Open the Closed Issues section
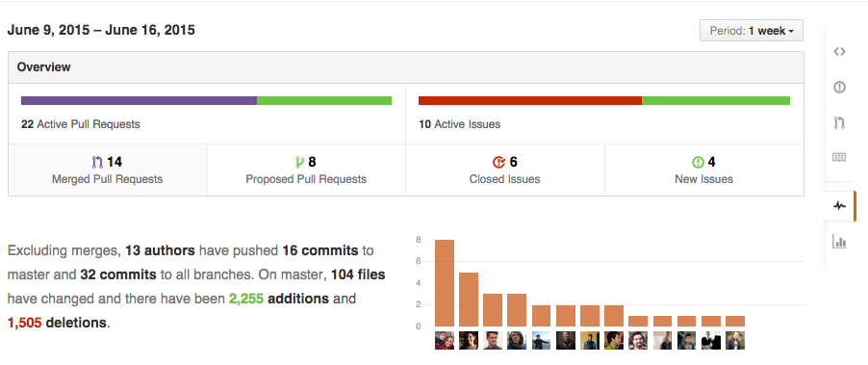 point(505,170)
